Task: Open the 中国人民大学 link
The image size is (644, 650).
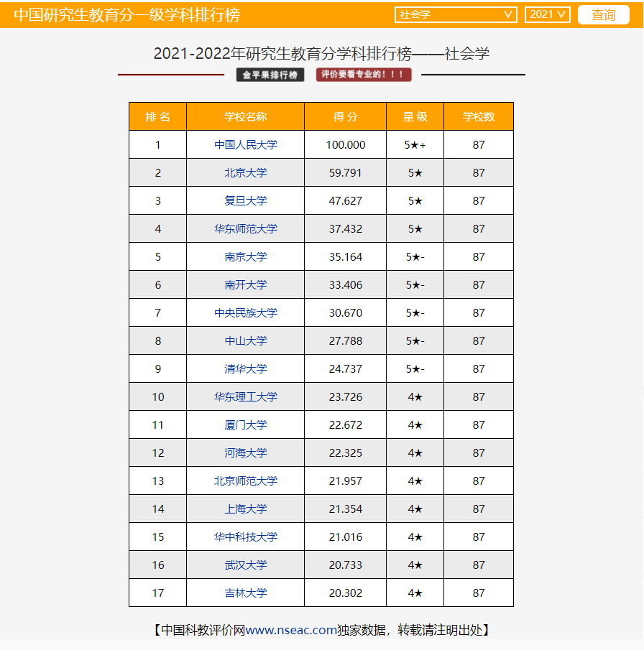Action: pyautogui.click(x=245, y=145)
